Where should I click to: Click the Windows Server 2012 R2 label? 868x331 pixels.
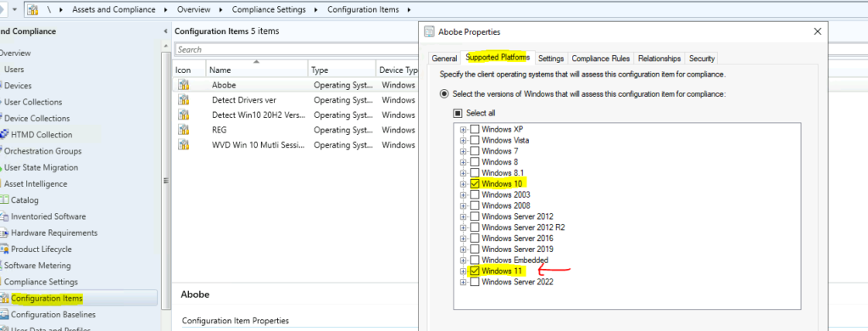click(523, 227)
